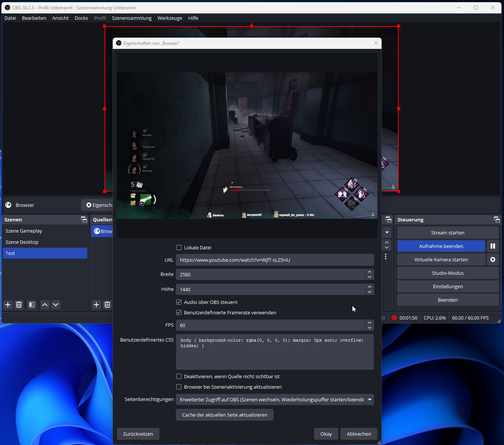The height and width of the screenshot is (445, 504).
Task: Click the browser preview thumbnail in the dialog
Action: [247, 145]
